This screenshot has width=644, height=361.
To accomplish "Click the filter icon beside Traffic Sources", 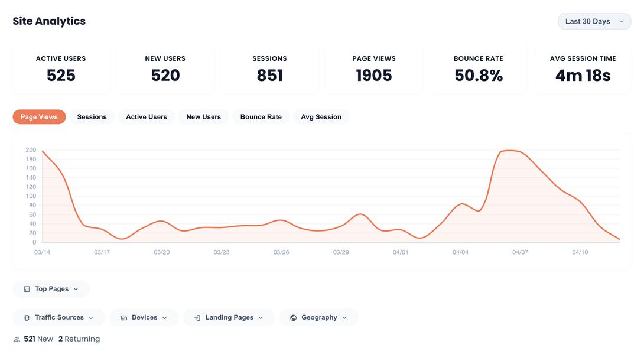I will coord(27,317).
